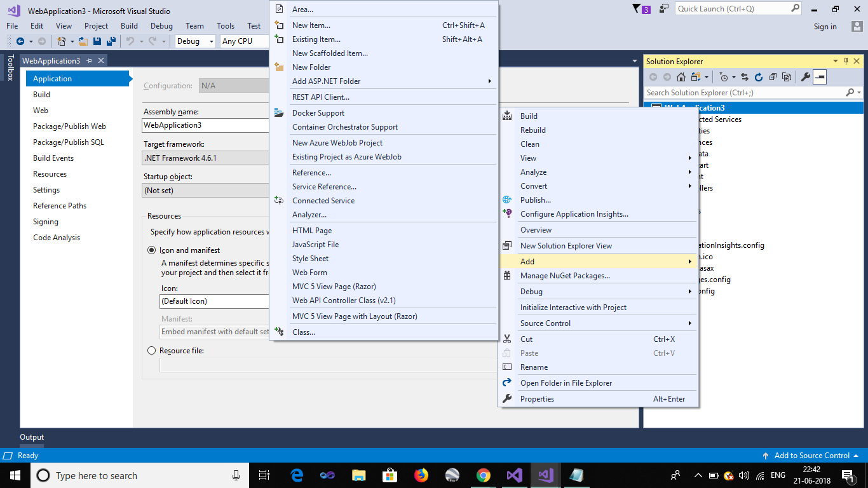Click the Windows Start button

[15, 475]
